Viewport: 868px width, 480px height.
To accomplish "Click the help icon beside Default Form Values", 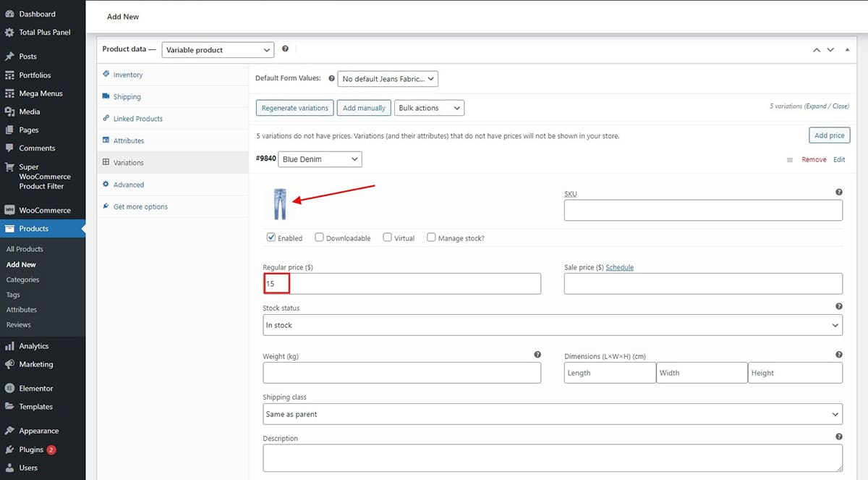I will click(x=331, y=78).
